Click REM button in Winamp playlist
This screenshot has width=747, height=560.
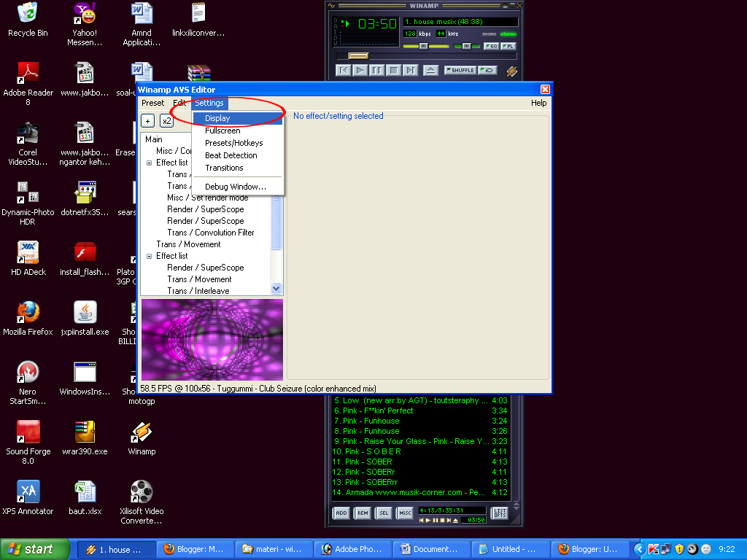click(363, 513)
